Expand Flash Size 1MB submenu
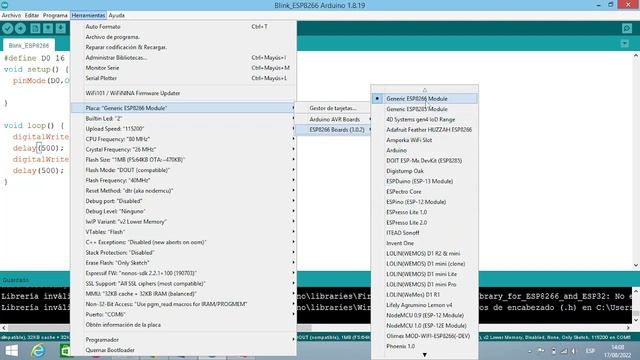640x360 pixels. tap(183, 160)
